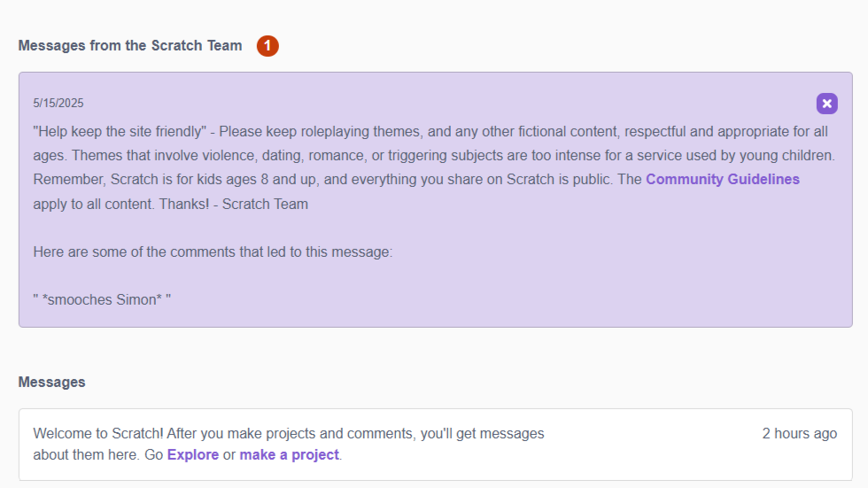Dismiss the Scratch Team alert message

[x=826, y=104]
